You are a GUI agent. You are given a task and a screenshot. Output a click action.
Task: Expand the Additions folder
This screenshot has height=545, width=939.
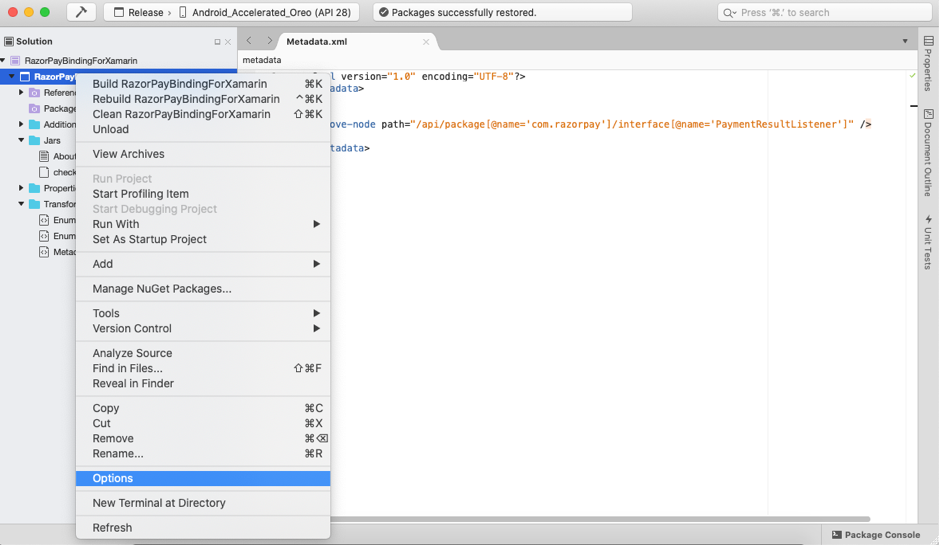[x=21, y=125]
